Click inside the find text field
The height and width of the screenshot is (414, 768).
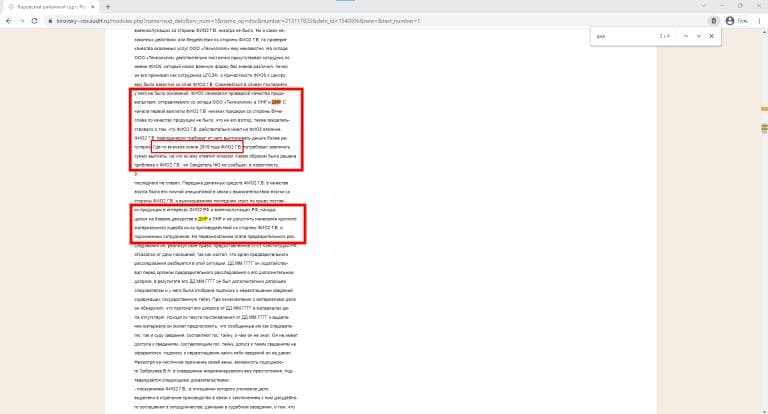point(620,37)
